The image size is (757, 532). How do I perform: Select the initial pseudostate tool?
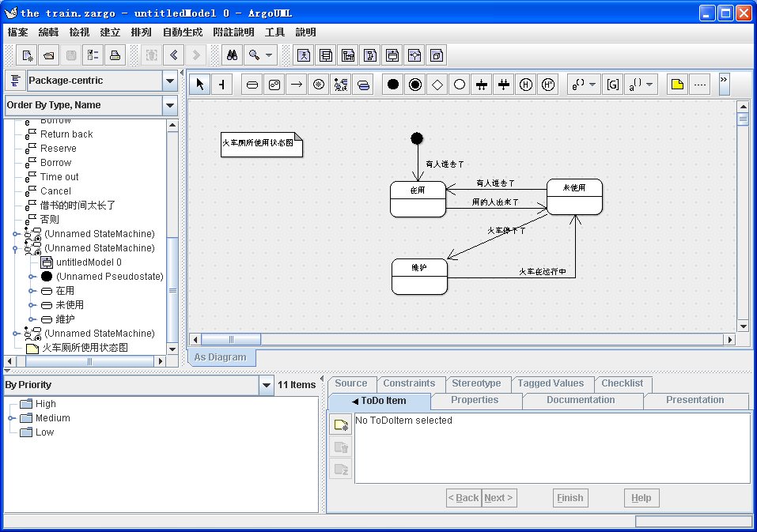(392, 85)
